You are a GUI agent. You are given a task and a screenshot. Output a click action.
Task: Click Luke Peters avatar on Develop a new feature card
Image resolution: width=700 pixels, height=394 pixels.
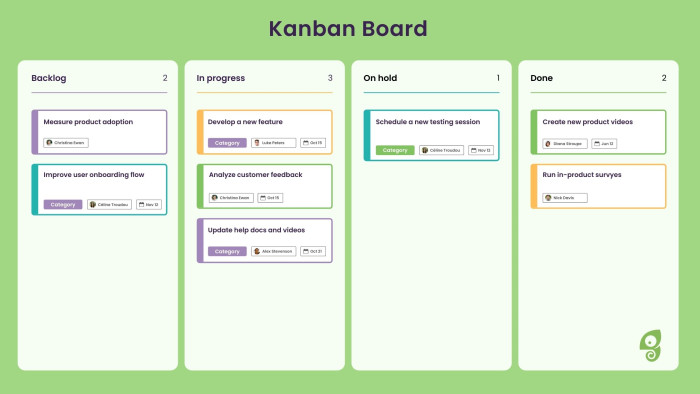(x=257, y=143)
